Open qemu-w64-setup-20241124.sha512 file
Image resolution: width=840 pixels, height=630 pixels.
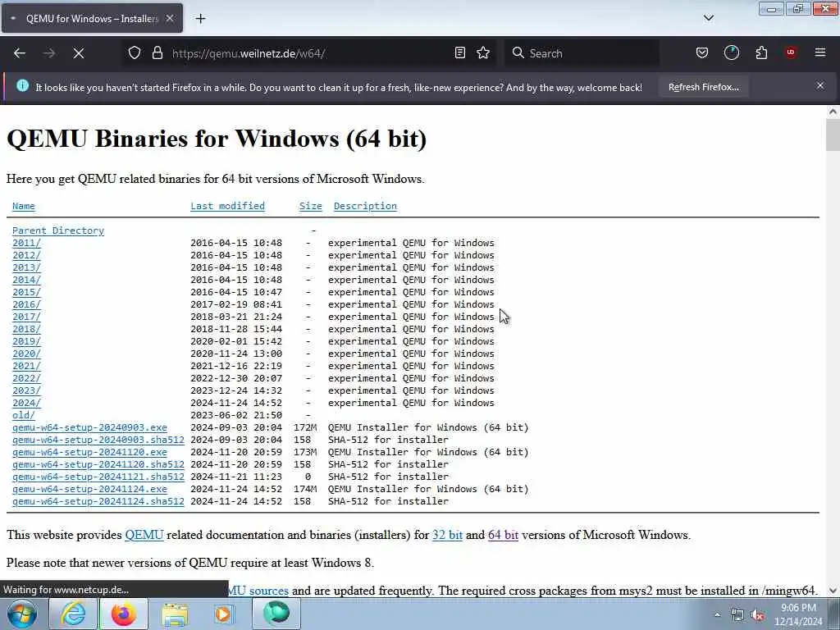[x=98, y=502]
